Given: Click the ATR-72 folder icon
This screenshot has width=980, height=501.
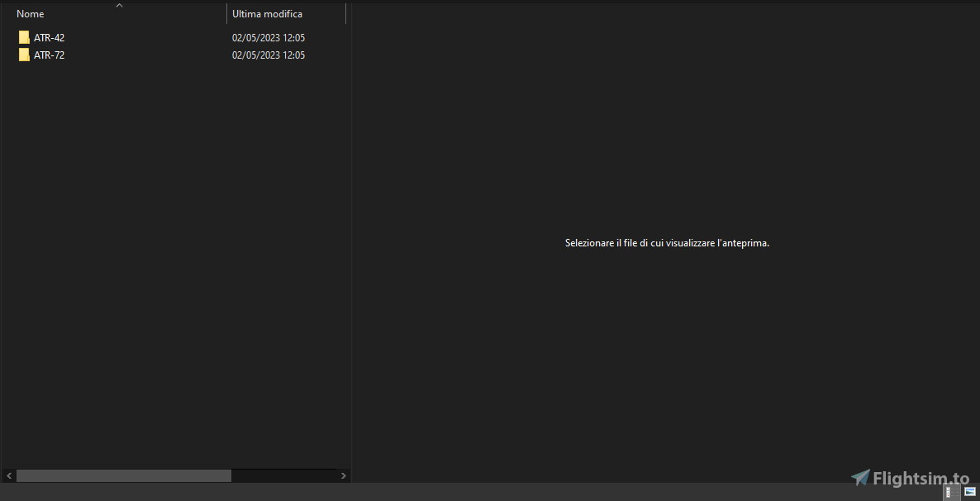Looking at the screenshot, I should click(24, 55).
